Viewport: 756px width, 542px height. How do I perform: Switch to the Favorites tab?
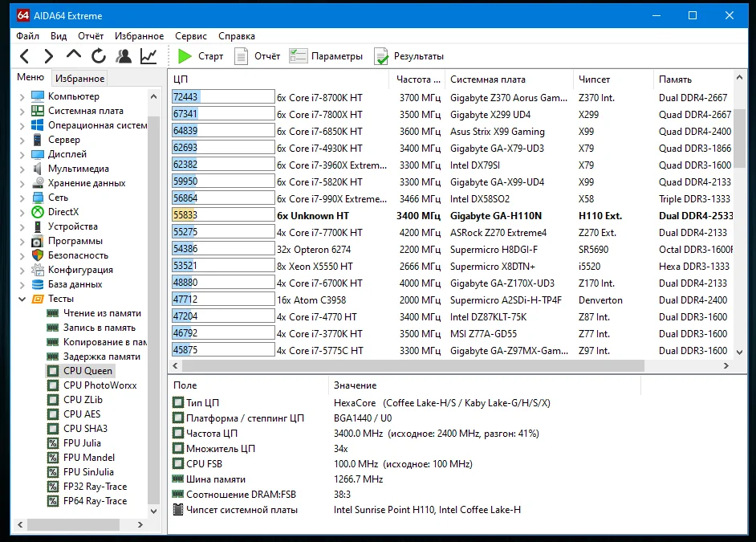pos(79,79)
